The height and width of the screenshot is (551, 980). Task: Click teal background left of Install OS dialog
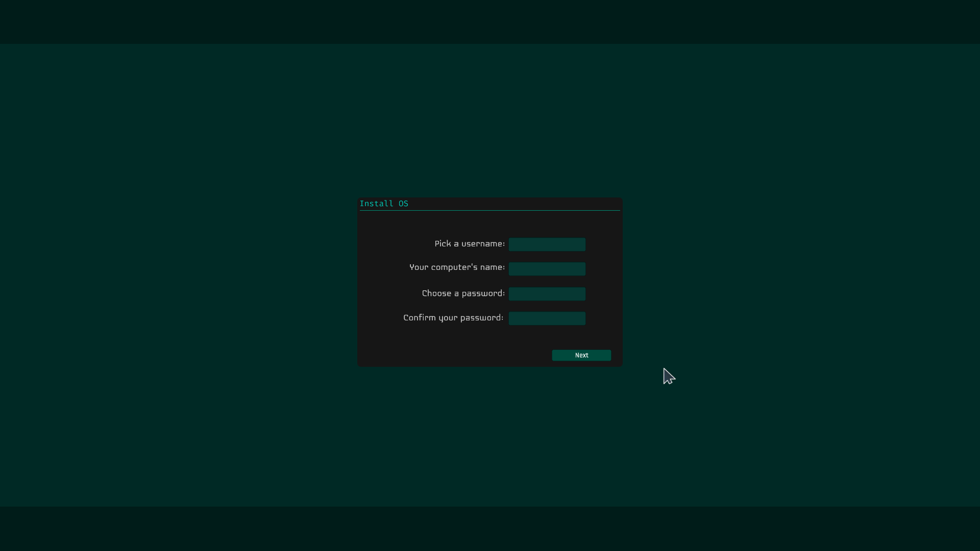pyautogui.click(x=179, y=281)
